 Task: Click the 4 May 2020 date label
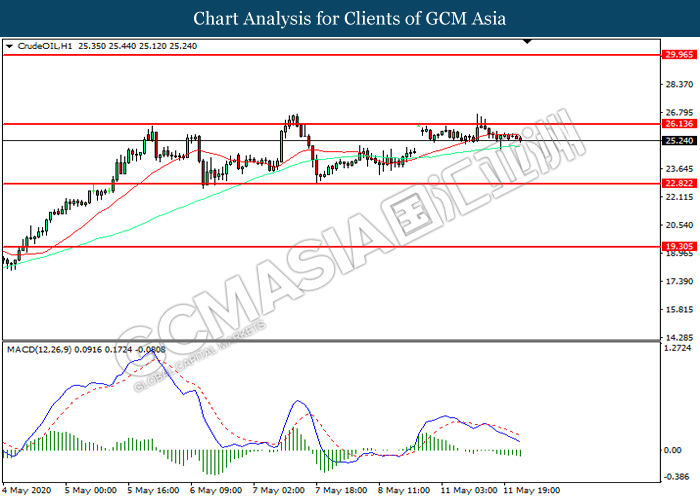(27, 490)
